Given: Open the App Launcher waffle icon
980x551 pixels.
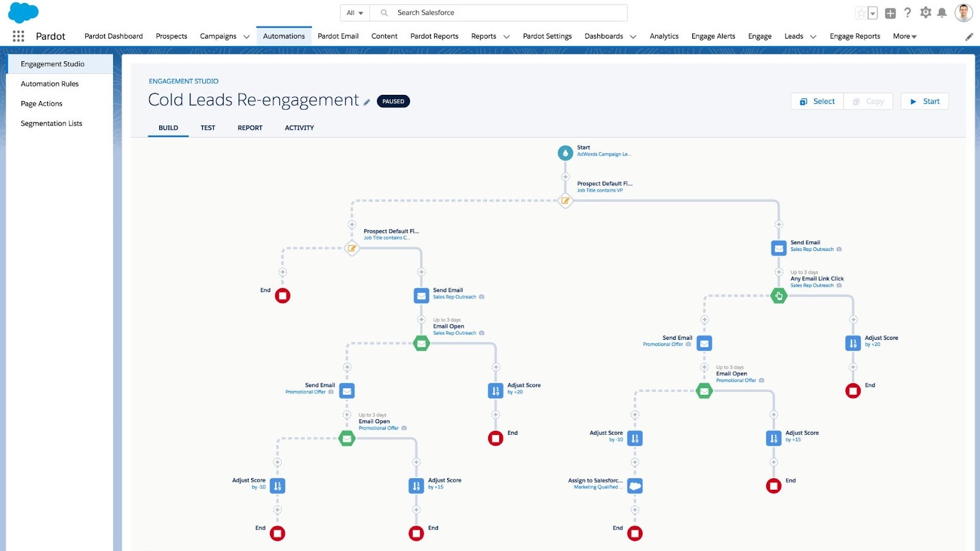Looking at the screenshot, I should (18, 36).
